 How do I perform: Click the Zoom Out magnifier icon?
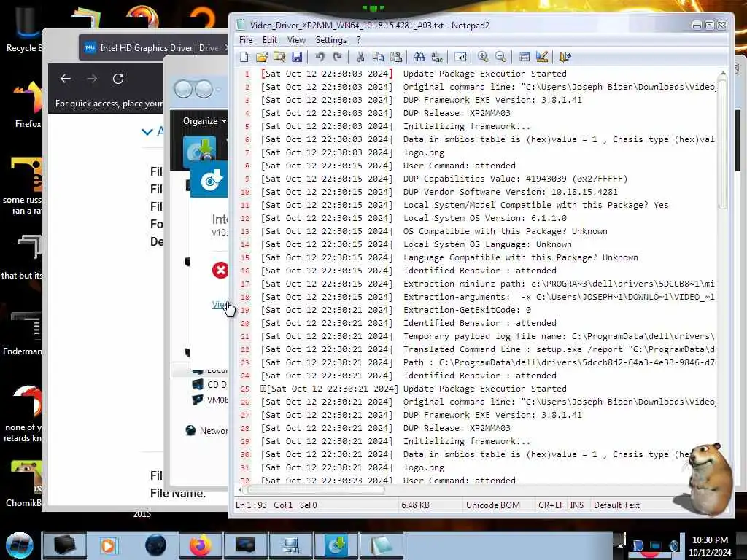click(500, 57)
